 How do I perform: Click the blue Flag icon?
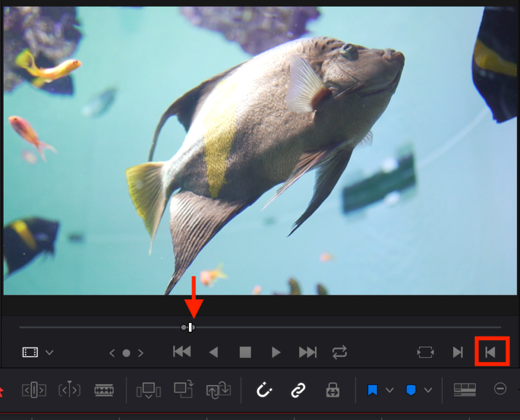tap(372, 390)
